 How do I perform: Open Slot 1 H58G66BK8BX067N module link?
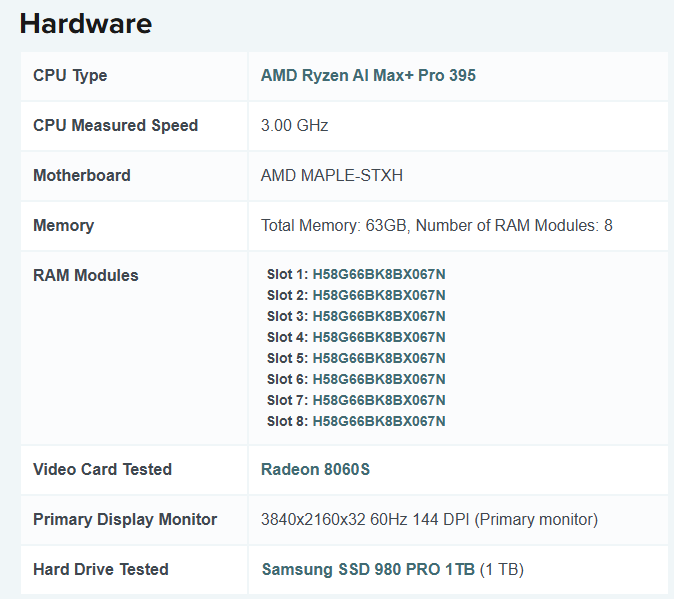(379, 274)
